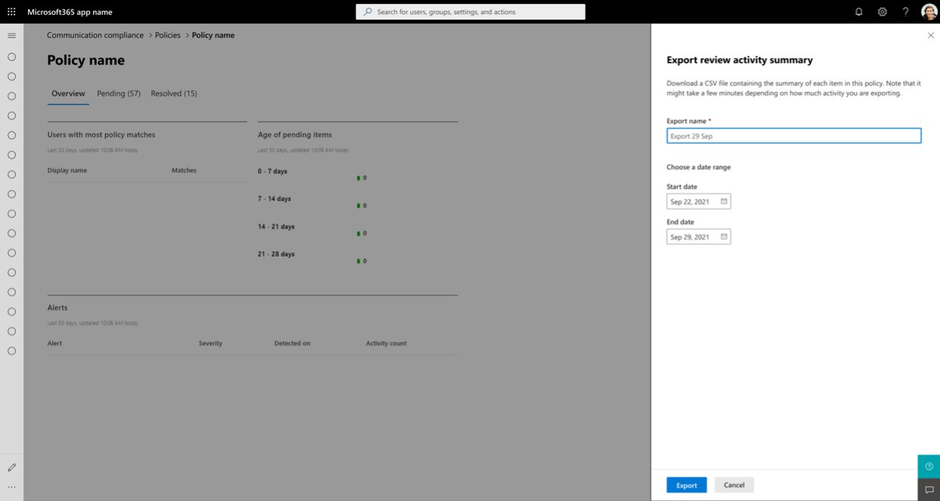The width and height of the screenshot is (940, 501).
Task: Click the 7 - 14 days row label
Action: pos(275,199)
